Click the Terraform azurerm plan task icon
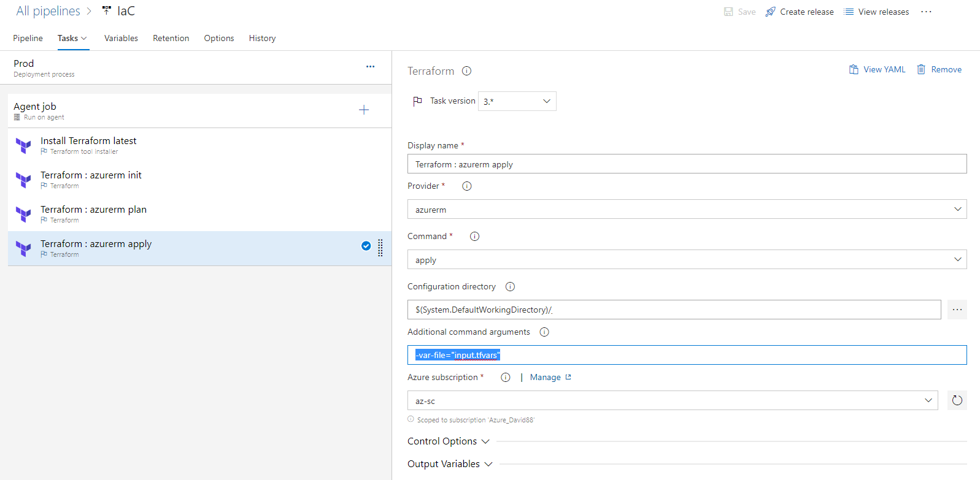 23,215
